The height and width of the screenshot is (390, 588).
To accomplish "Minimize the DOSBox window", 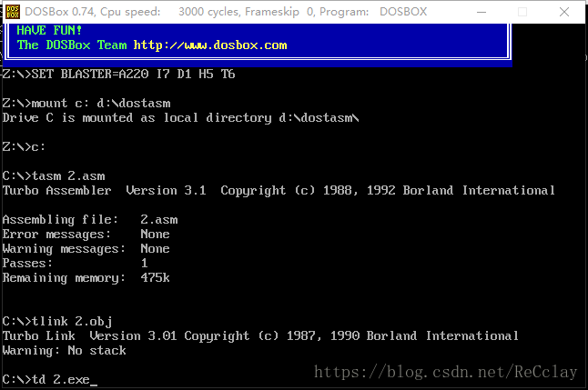I will coord(482,12).
